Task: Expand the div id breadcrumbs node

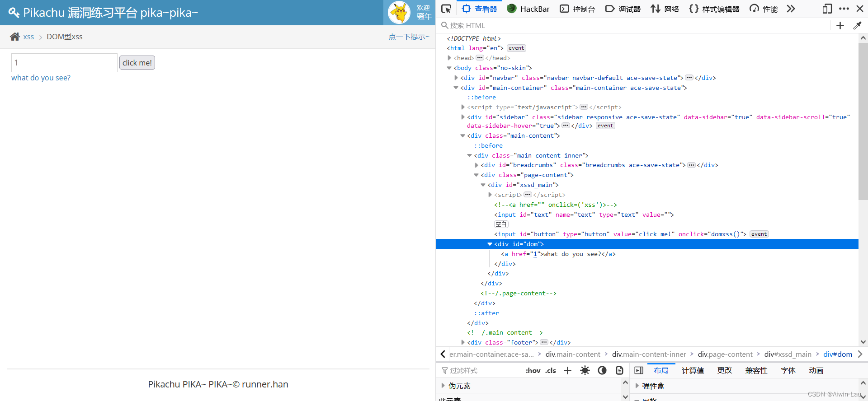Action: (476, 165)
